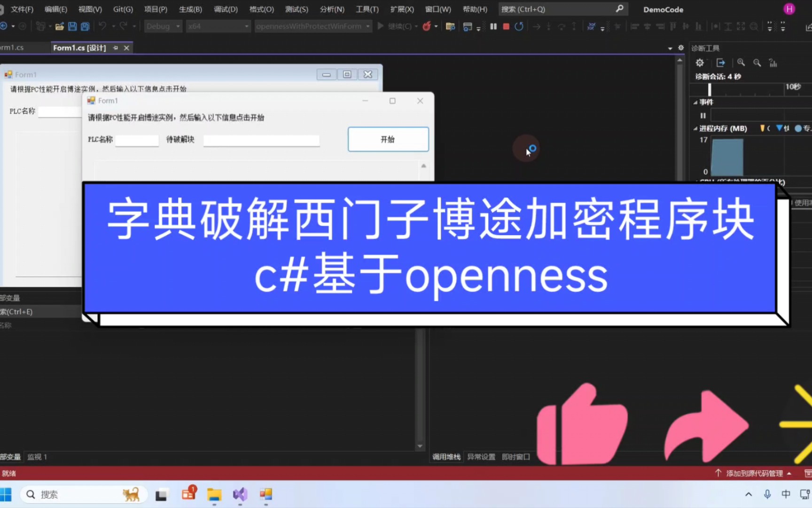This screenshot has height=508, width=812.
Task: Pause the diagnostic events tracking
Action: [x=703, y=115]
